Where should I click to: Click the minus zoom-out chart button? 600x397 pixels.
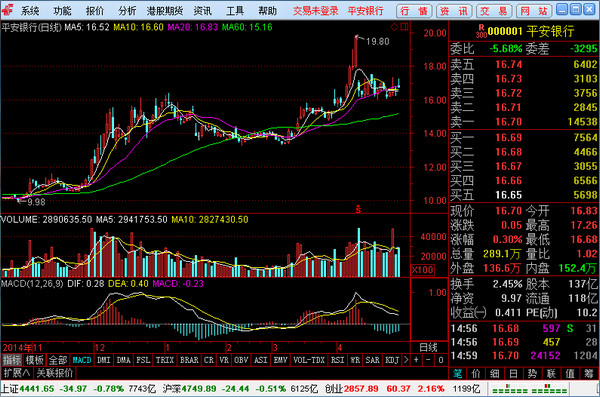point(429,360)
